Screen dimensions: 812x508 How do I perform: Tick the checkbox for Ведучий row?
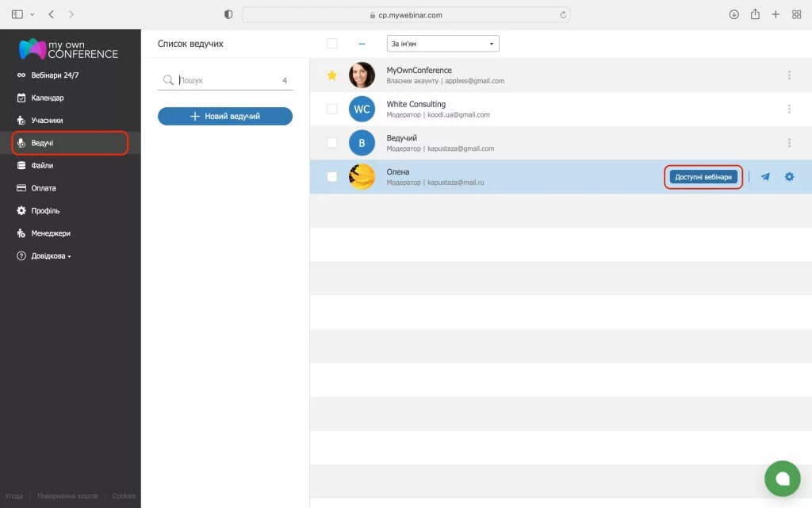pos(332,143)
